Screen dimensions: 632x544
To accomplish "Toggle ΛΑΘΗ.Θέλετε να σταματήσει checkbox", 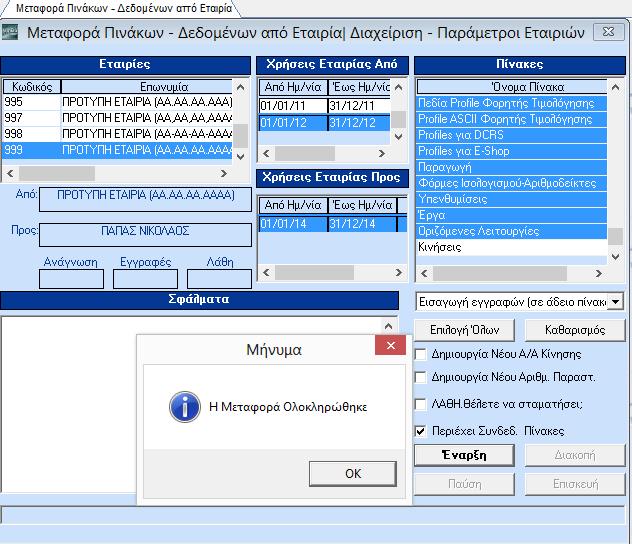I will 420,404.
